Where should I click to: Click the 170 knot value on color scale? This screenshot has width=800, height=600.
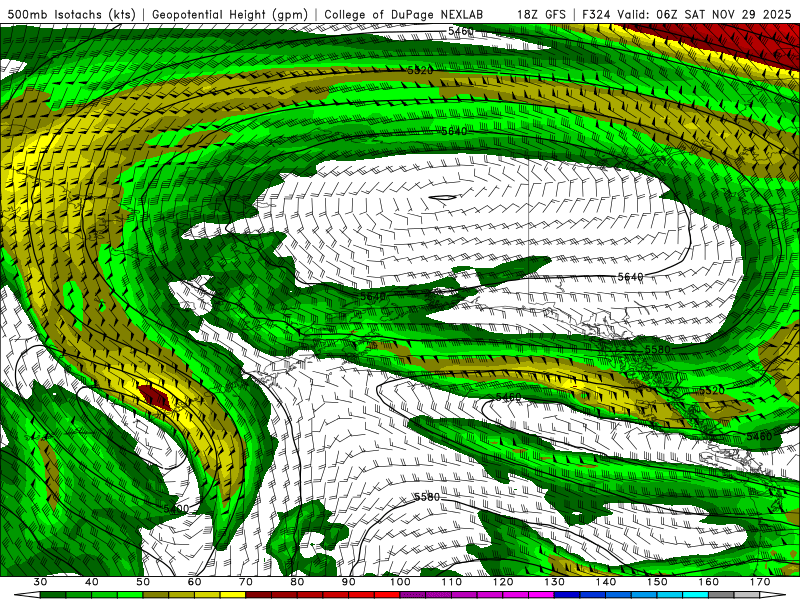click(760, 582)
